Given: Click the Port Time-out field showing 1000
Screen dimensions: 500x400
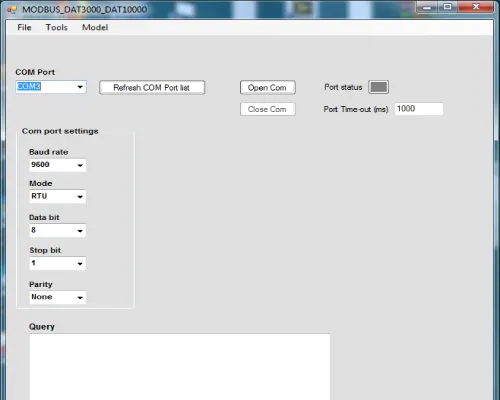Looking at the screenshot, I should [x=419, y=109].
